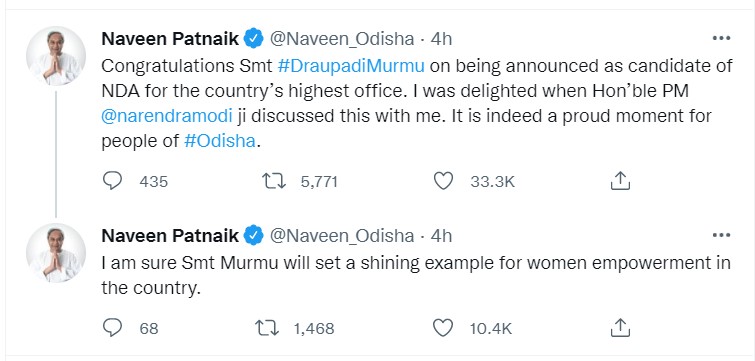Visit the @narendramodi mention profile

tap(167, 116)
